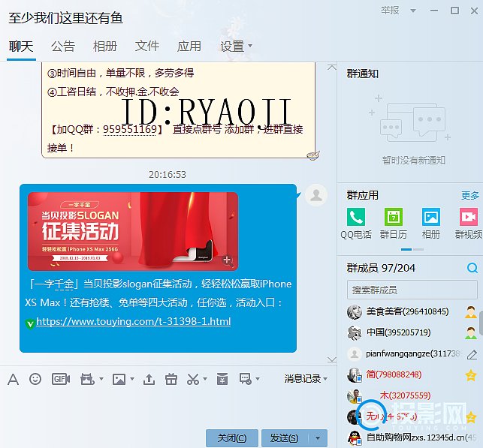Open the 群视频 group video app
Viewport: 483px width, 448px height.
pos(469,224)
